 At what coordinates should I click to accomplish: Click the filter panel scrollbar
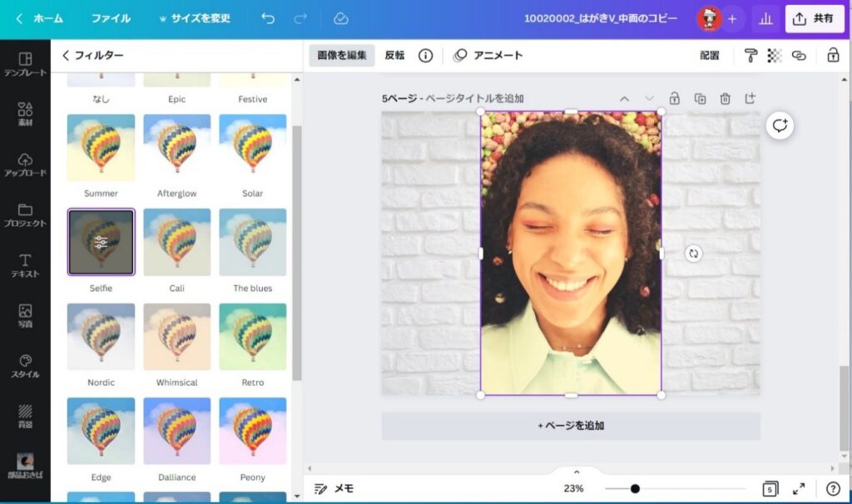tap(297, 253)
